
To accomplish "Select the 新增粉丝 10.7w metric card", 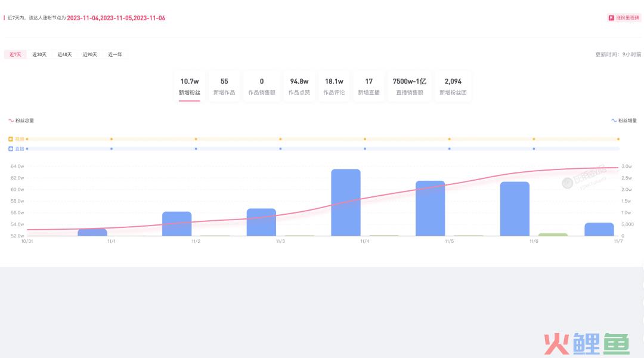I will pos(190,87).
